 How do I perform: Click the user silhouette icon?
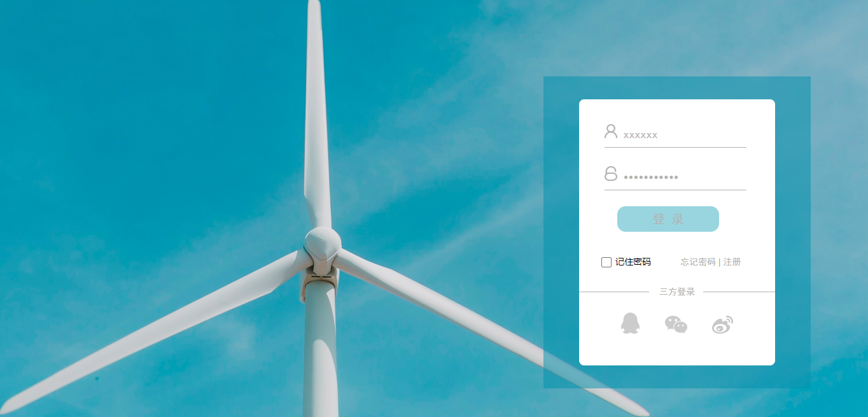click(611, 132)
